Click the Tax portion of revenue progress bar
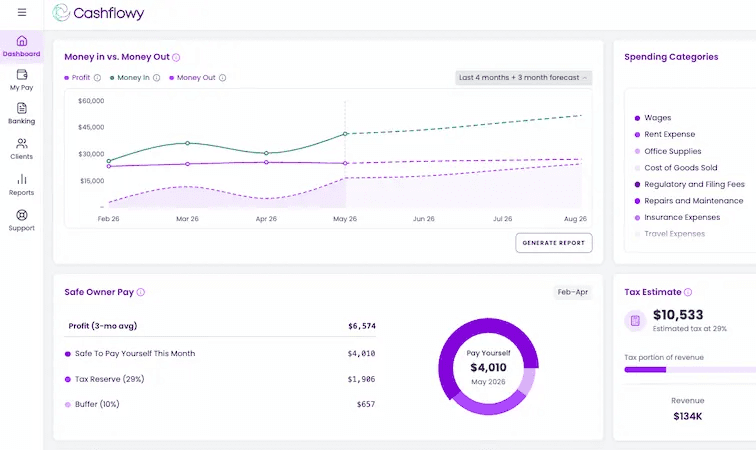 (x=690, y=370)
